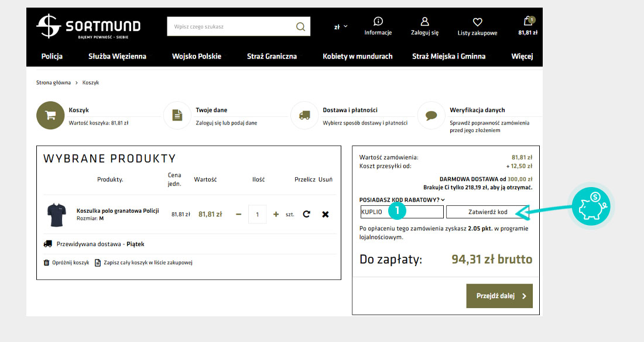The image size is (644, 342).
Task: Click the Sortmund logo
Action: click(88, 27)
